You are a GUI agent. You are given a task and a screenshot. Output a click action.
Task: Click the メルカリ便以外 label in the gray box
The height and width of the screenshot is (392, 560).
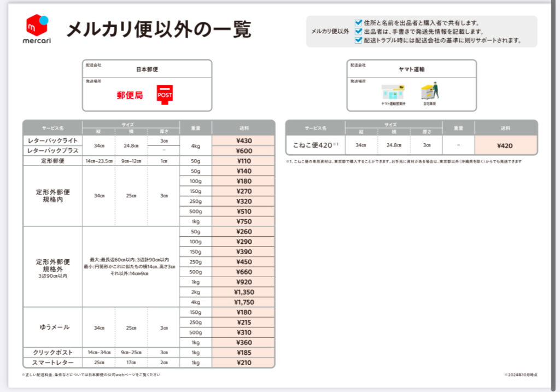point(330,31)
